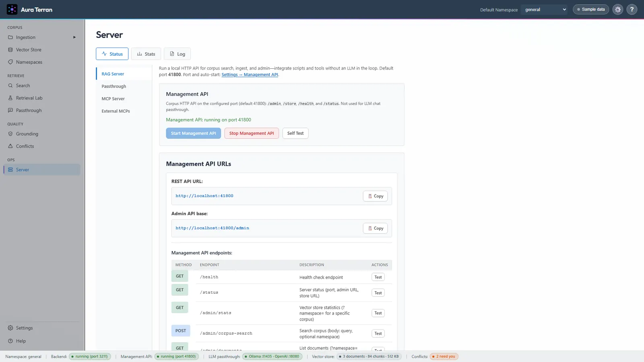
Task: Open help via question mark icon
Action: point(632,9)
